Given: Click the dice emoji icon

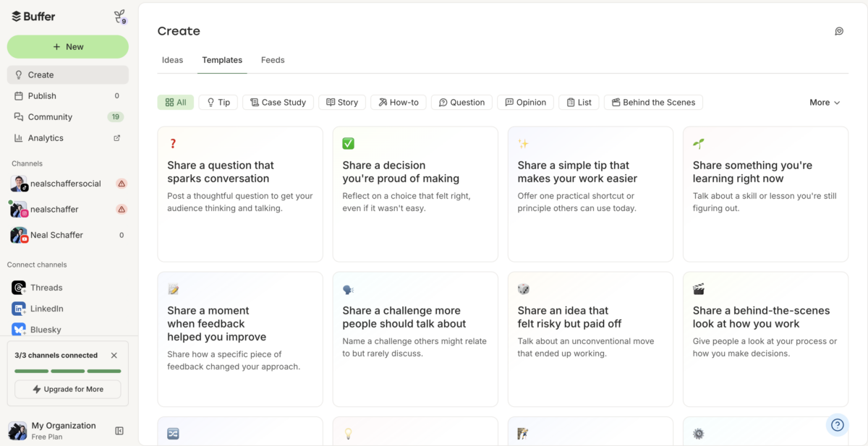Looking at the screenshot, I should coord(523,289).
